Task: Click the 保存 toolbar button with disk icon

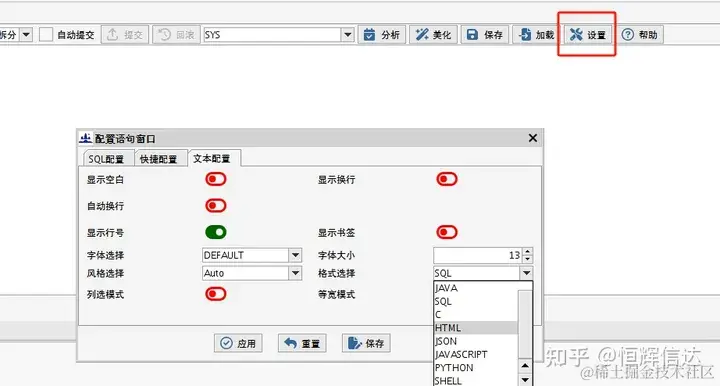Action: pos(485,34)
